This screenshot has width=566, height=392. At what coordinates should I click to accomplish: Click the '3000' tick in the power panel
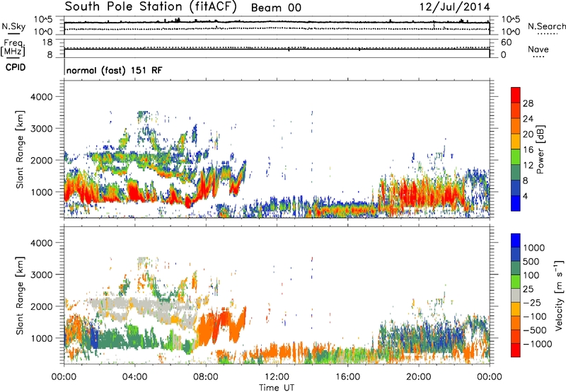click(41, 129)
